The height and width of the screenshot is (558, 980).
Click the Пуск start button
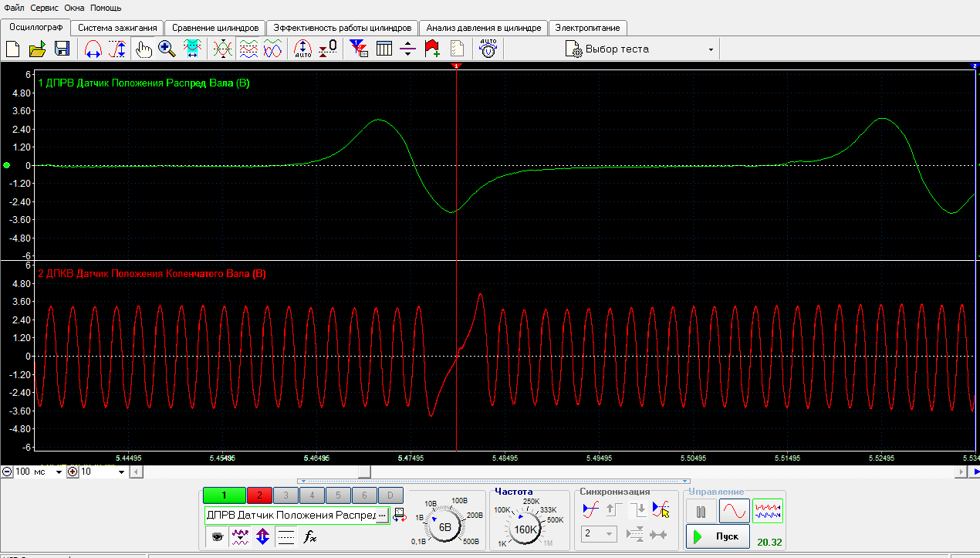coord(718,536)
